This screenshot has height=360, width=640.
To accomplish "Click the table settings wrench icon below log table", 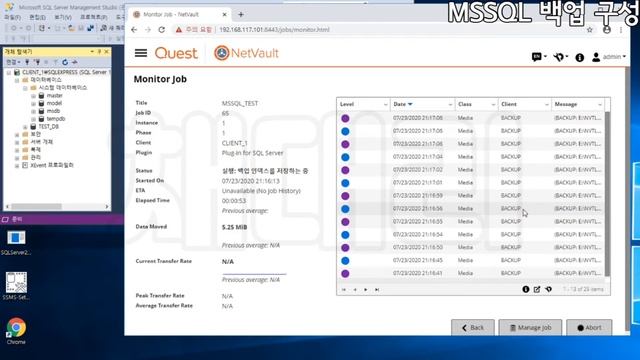I will tap(549, 289).
